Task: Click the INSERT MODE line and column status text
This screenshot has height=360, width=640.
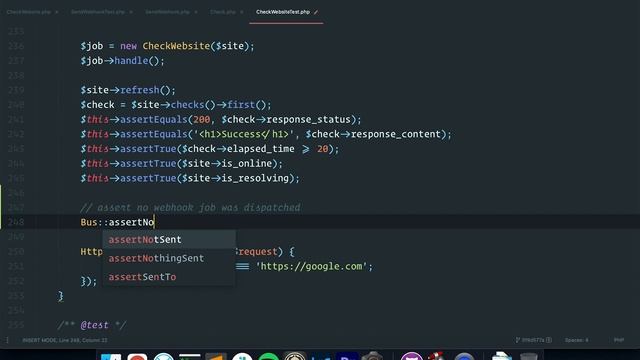Action: point(65,340)
